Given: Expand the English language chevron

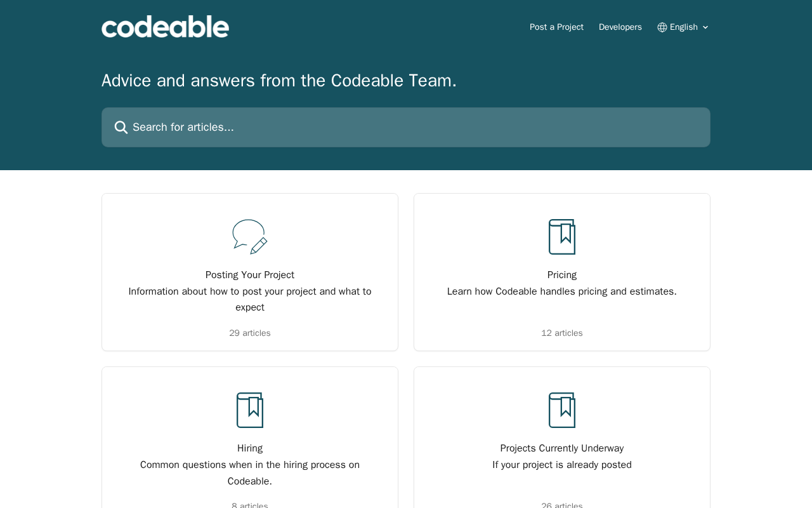Looking at the screenshot, I should tap(705, 27).
